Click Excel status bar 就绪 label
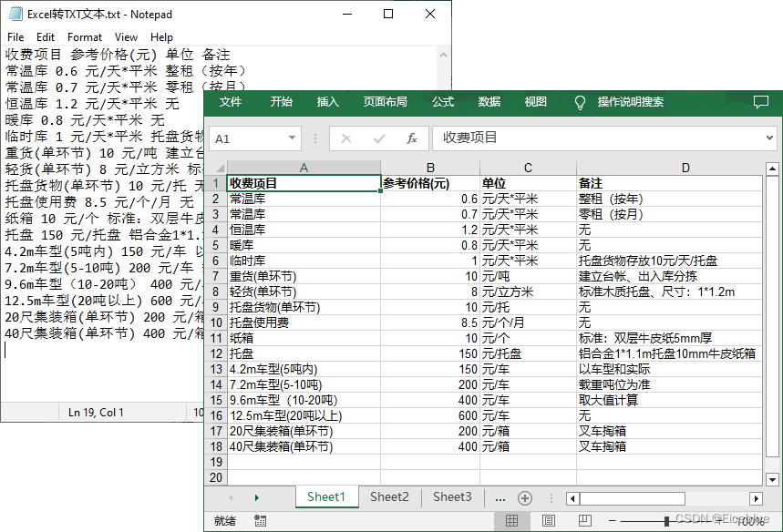Screen dimensions: 783x532 click(x=225, y=521)
